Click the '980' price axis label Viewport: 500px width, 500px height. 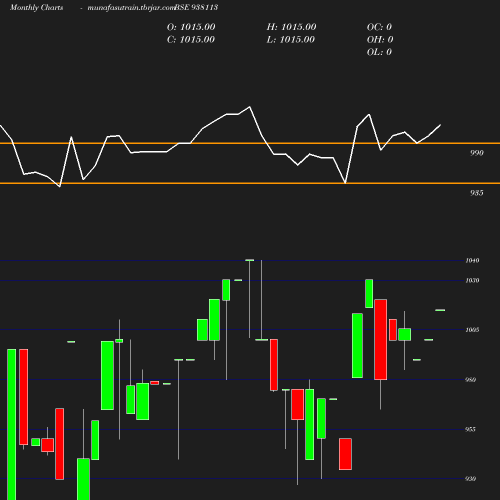tap(471, 379)
